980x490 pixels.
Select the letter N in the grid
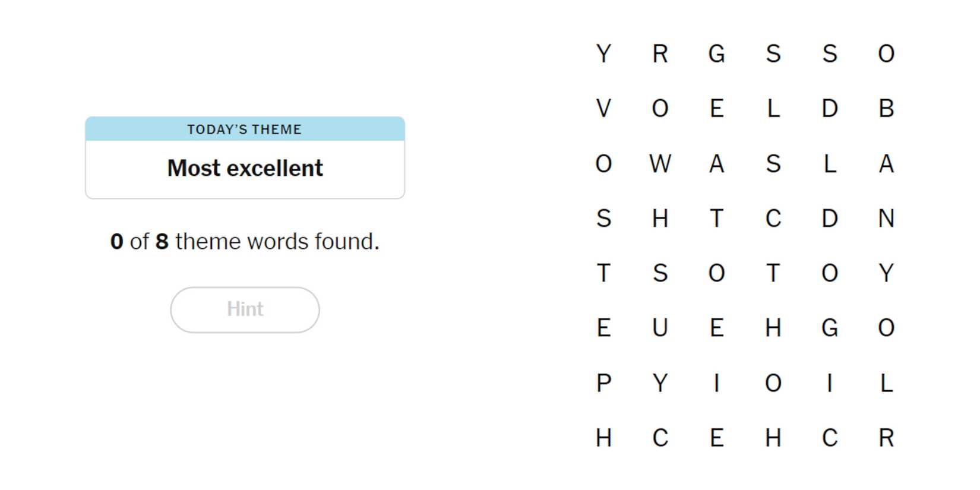point(886,219)
